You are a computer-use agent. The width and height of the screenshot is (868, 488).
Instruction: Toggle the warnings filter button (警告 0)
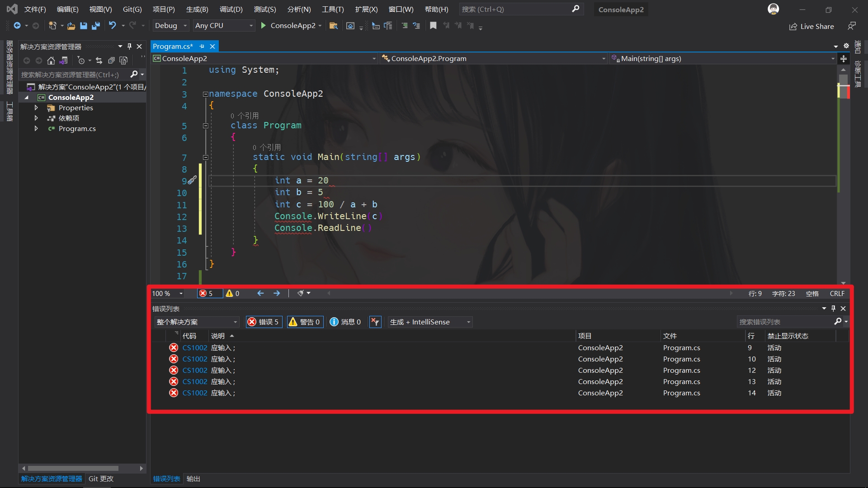[305, 322]
